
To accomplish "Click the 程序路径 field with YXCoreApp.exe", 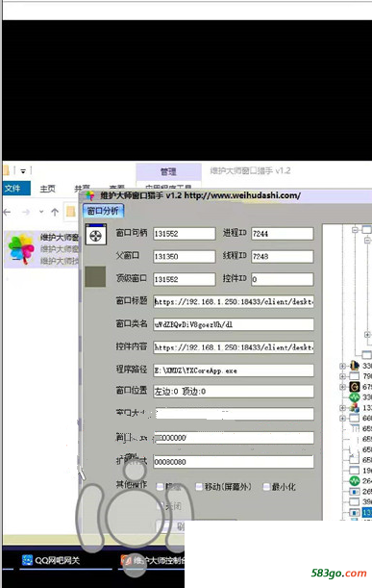I will pos(234,371).
